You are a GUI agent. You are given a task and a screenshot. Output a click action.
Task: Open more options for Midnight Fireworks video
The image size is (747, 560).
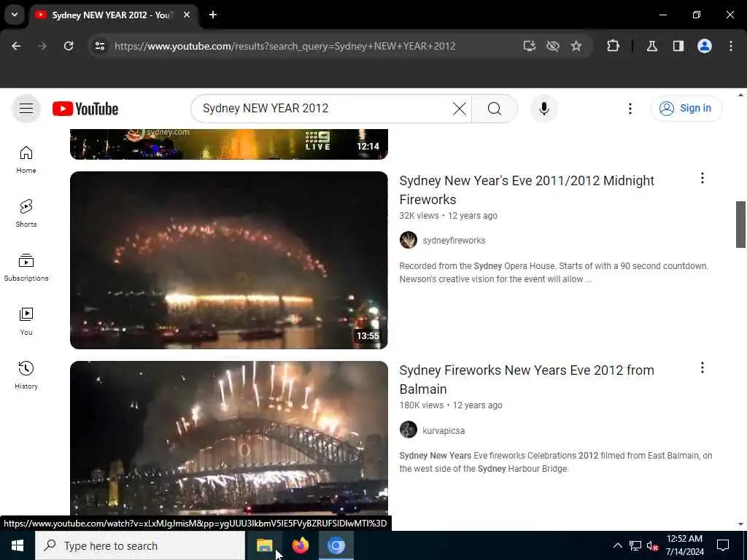pyautogui.click(x=702, y=178)
